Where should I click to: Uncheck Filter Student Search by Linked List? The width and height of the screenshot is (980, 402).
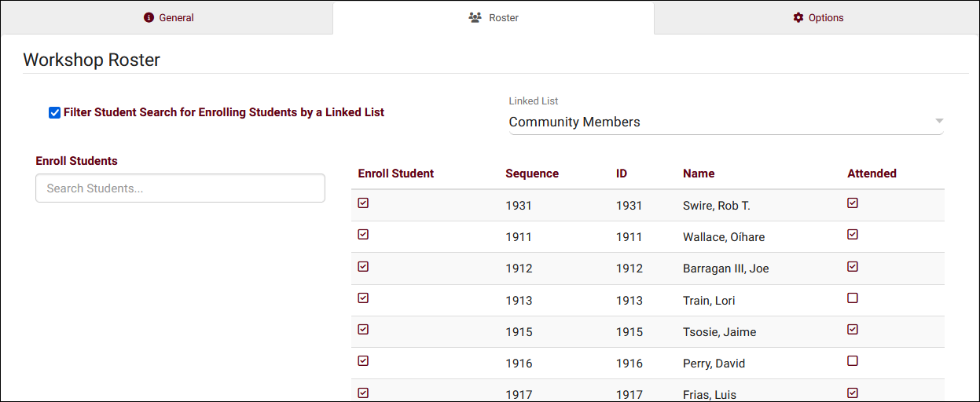tap(54, 112)
